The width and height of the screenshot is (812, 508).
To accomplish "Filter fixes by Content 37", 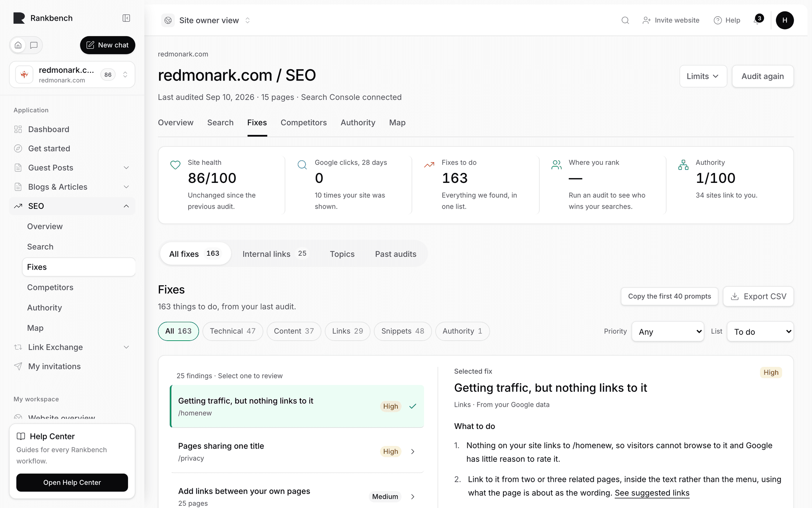I will (294, 331).
